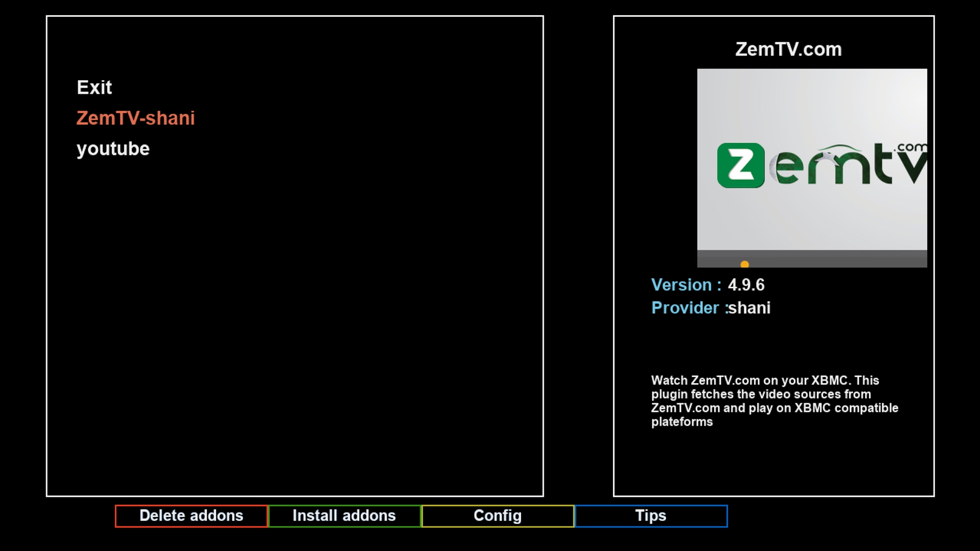Image resolution: width=980 pixels, height=551 pixels.
Task: Click the version number 4.9.6
Action: point(746,285)
